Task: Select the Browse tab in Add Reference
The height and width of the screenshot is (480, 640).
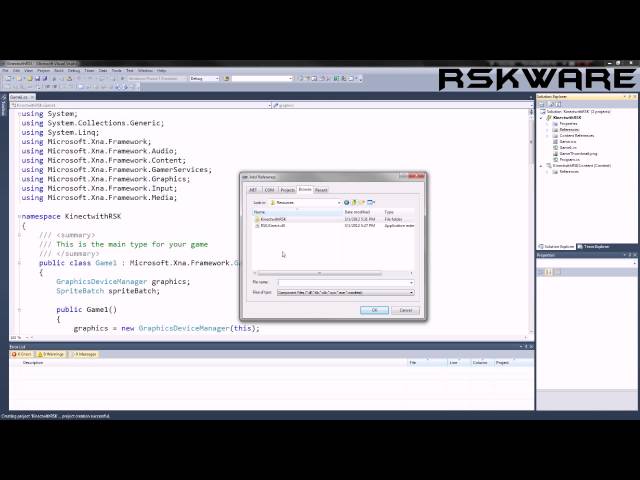Action: click(x=305, y=189)
